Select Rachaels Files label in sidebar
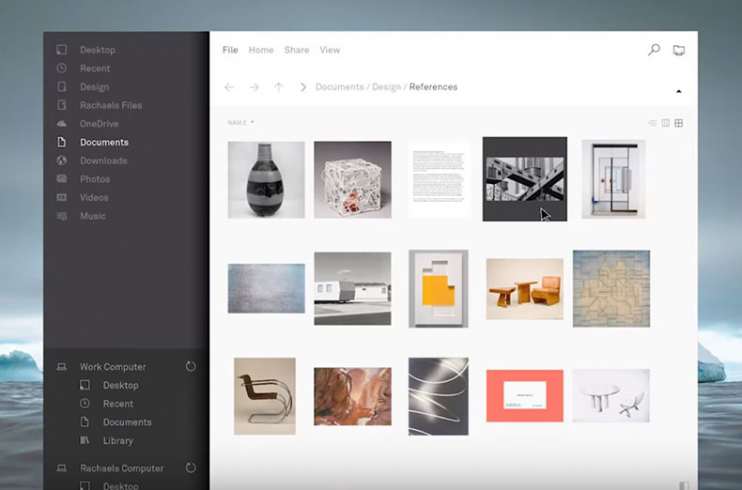 [111, 105]
